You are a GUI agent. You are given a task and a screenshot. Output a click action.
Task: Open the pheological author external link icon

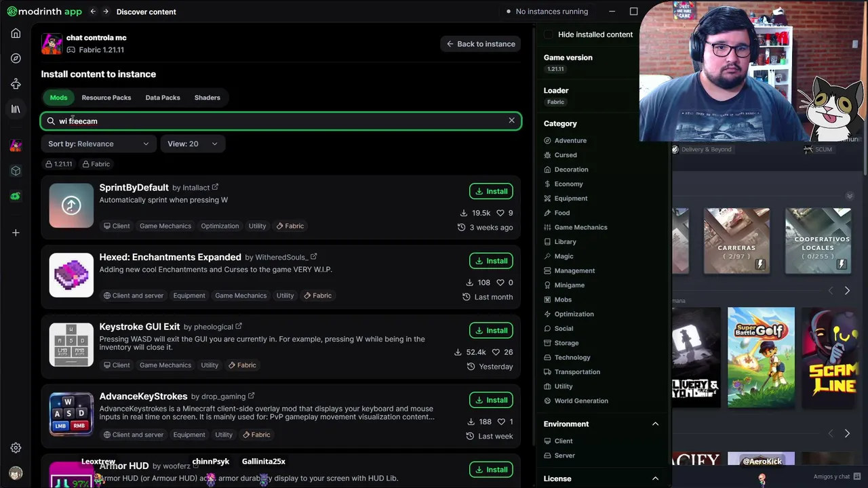pyautogui.click(x=239, y=327)
